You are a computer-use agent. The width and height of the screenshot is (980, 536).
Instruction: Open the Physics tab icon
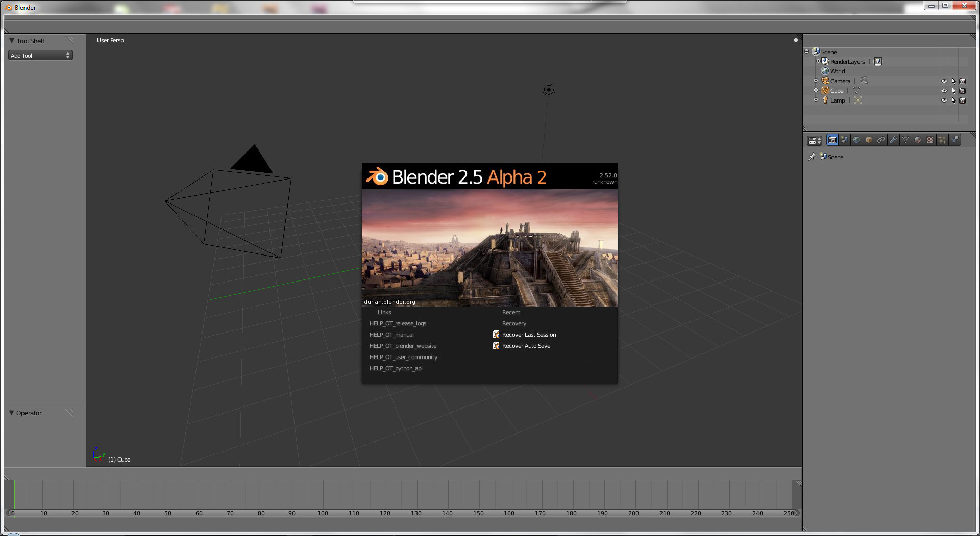click(x=954, y=140)
